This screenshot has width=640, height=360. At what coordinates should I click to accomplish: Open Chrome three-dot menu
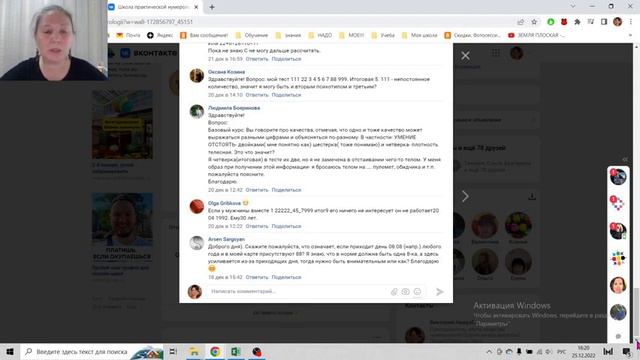[x=631, y=22]
